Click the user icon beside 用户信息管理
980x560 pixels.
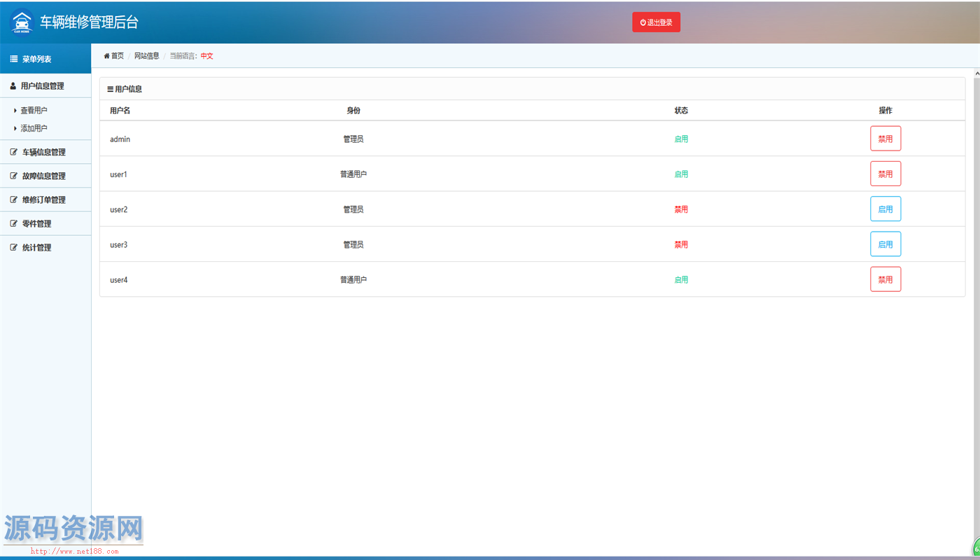click(13, 86)
